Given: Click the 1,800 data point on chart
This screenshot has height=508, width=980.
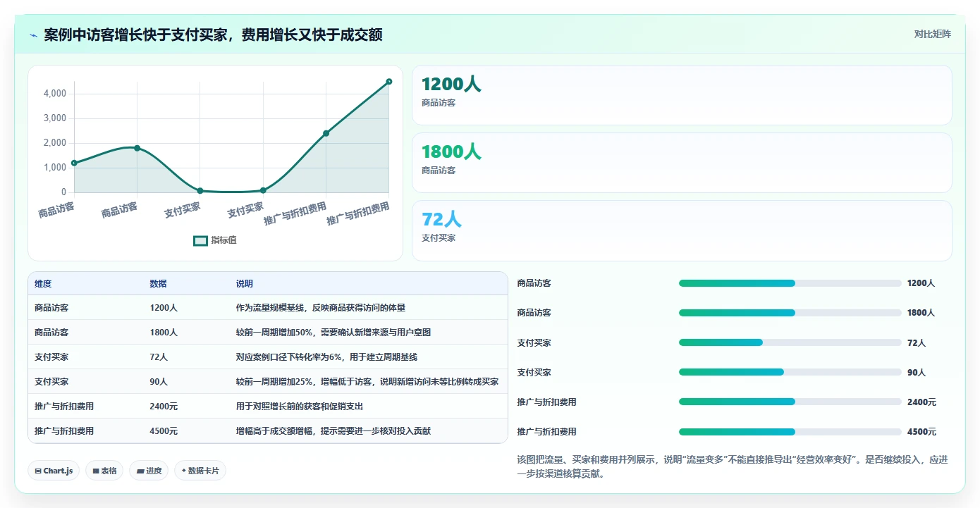Looking at the screenshot, I should tap(137, 148).
